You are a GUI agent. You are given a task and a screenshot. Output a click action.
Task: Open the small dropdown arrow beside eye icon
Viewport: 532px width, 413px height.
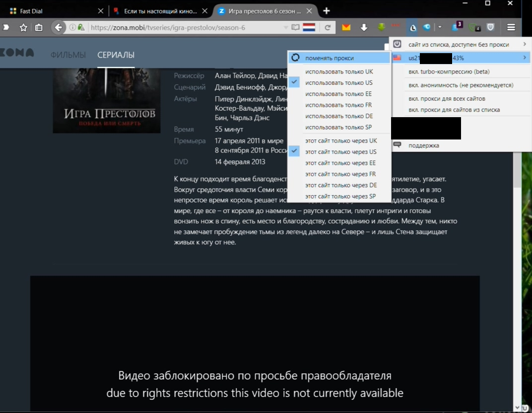point(440,27)
